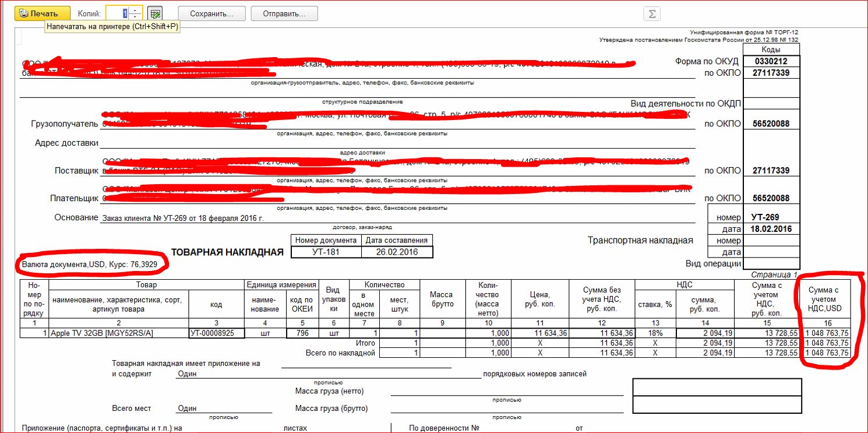
Task: Select Всего по накладной row USD sum value
Action: (826, 353)
